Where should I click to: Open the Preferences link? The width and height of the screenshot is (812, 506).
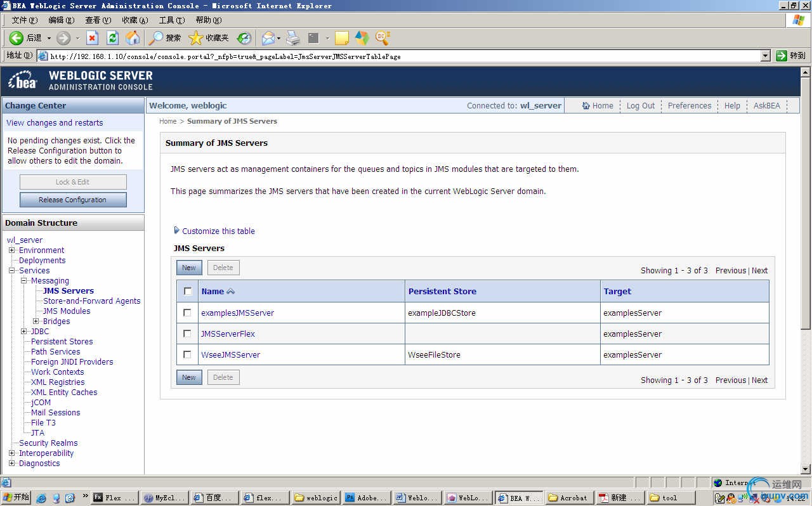pos(690,106)
